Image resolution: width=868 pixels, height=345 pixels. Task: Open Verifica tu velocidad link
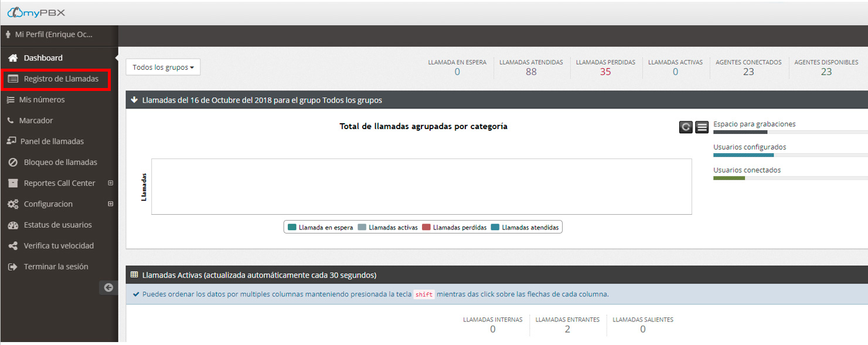[59, 246]
